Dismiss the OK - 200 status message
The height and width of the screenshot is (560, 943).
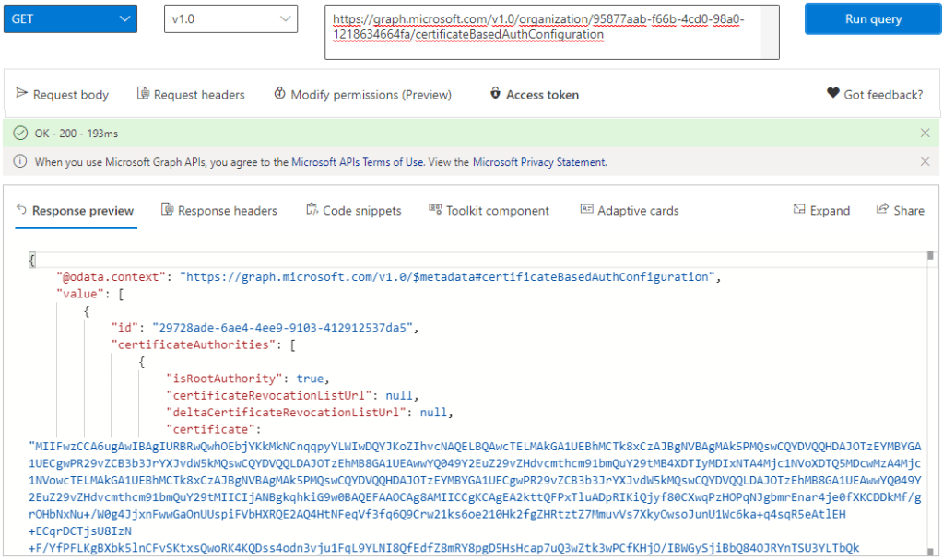pos(925,134)
